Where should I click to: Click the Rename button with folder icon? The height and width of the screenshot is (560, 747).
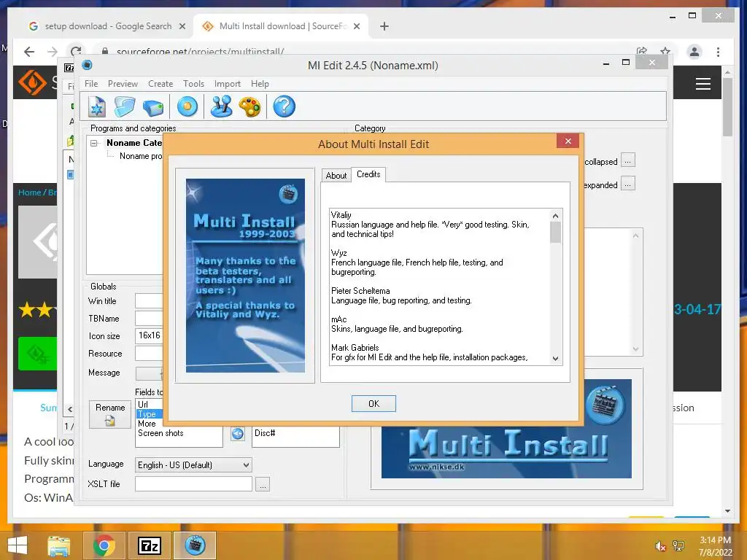(110, 414)
